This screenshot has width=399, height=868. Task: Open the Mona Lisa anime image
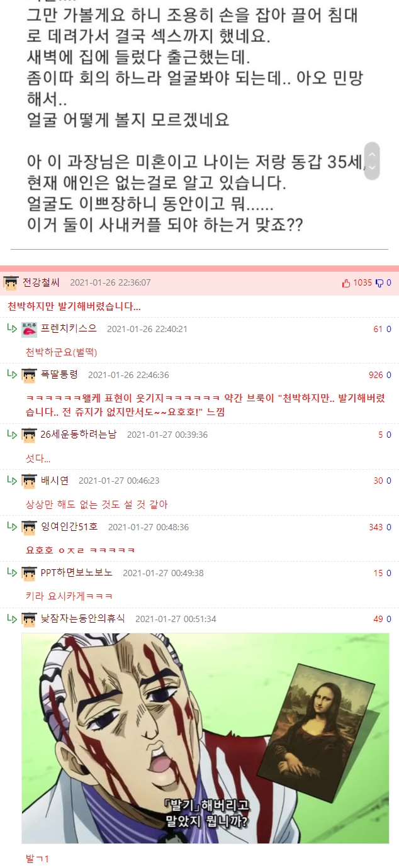click(205, 738)
